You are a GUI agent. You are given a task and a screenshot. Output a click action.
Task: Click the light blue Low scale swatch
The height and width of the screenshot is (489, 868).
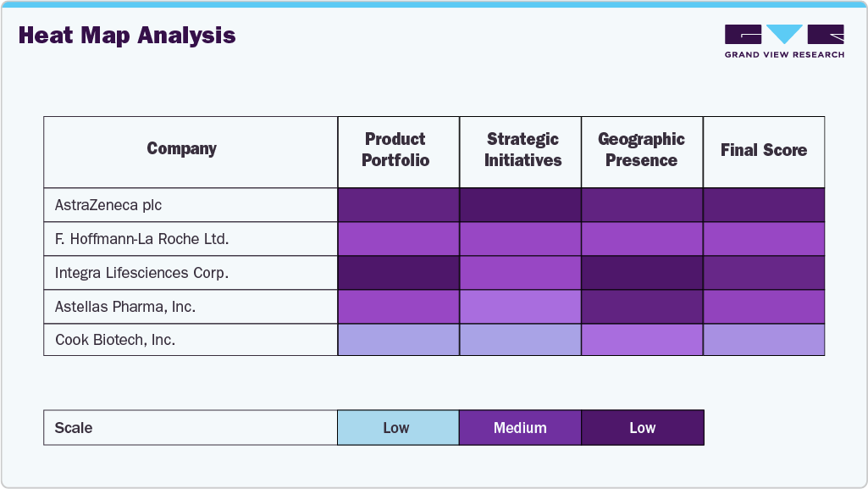point(398,428)
